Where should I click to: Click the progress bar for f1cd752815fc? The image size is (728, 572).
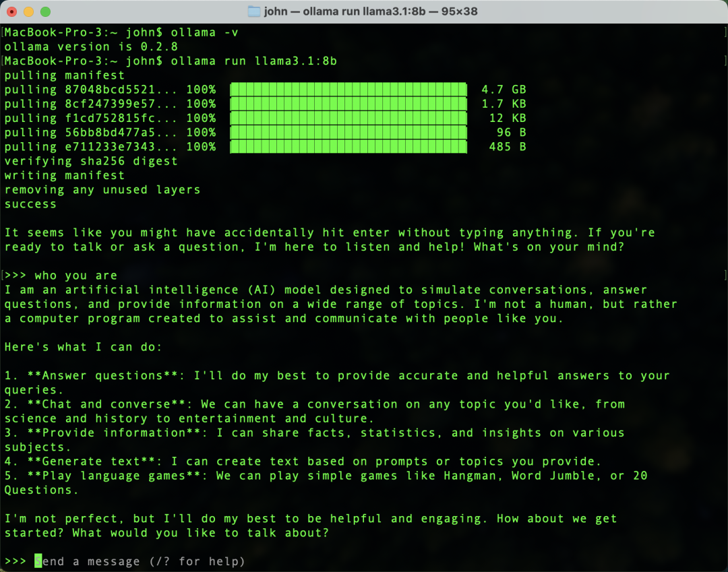coord(348,119)
